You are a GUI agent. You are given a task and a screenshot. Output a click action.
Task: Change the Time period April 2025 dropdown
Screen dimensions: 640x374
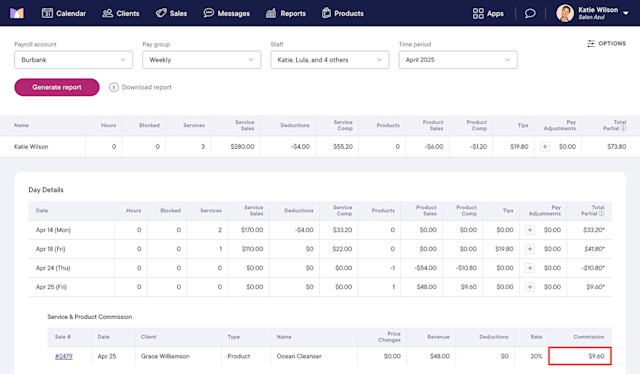[x=458, y=60]
